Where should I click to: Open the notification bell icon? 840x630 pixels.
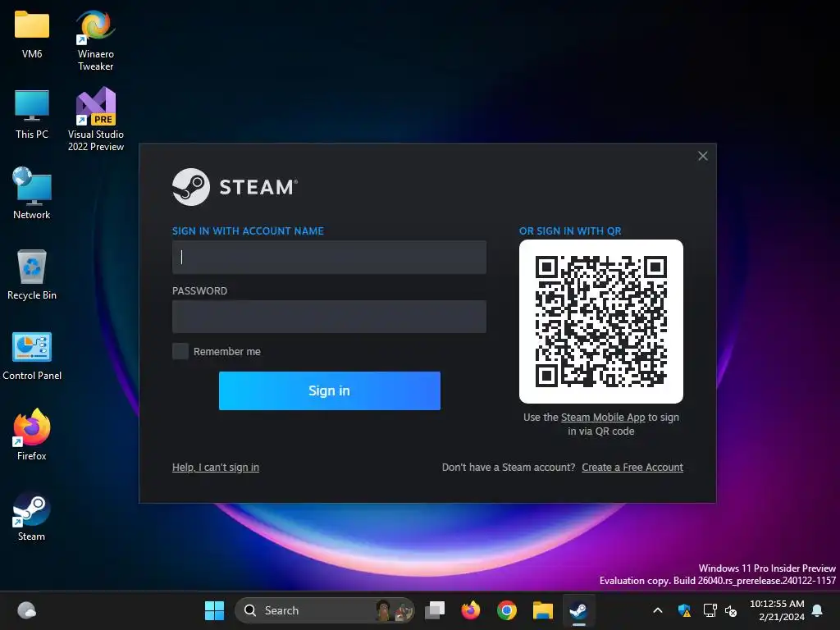[817, 610]
